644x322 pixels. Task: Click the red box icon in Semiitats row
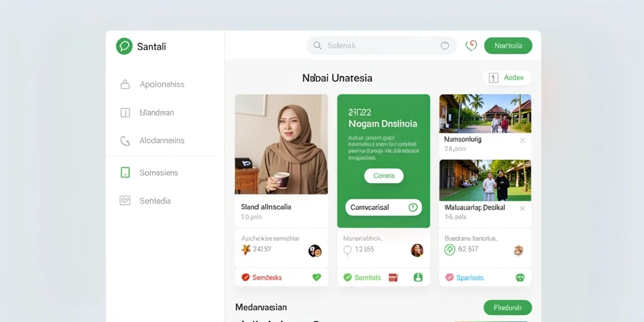tap(394, 277)
